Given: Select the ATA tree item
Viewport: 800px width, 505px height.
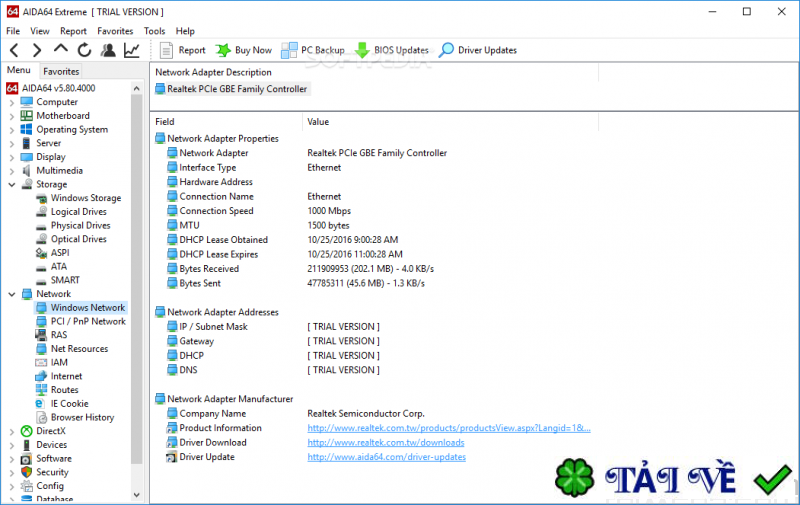Looking at the screenshot, I should point(52,266).
